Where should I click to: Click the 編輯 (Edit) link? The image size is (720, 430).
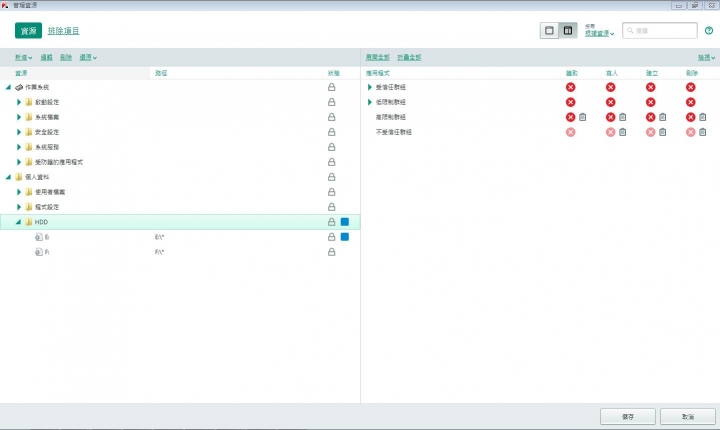click(46, 57)
